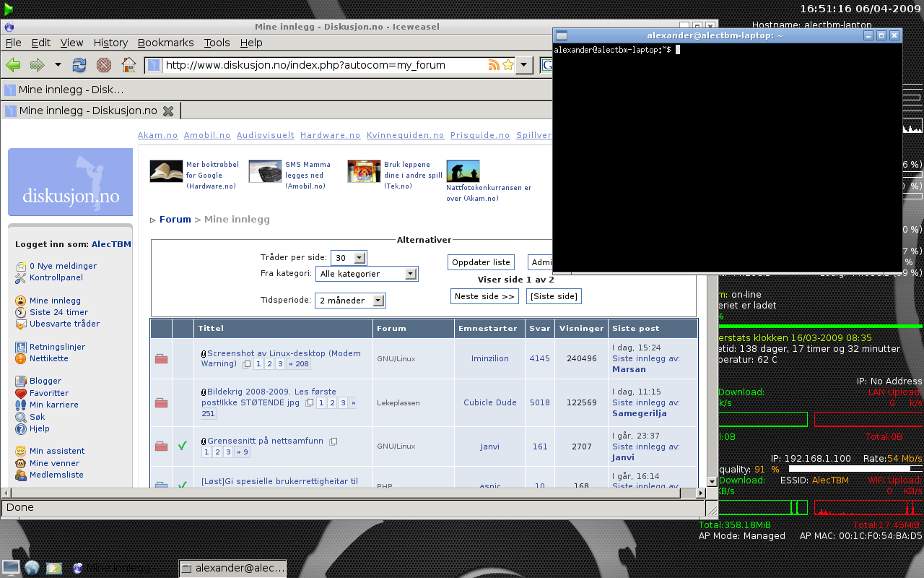Screen dimensions: 924x578
Task: Open the Bookmarks menu
Action: click(x=166, y=43)
